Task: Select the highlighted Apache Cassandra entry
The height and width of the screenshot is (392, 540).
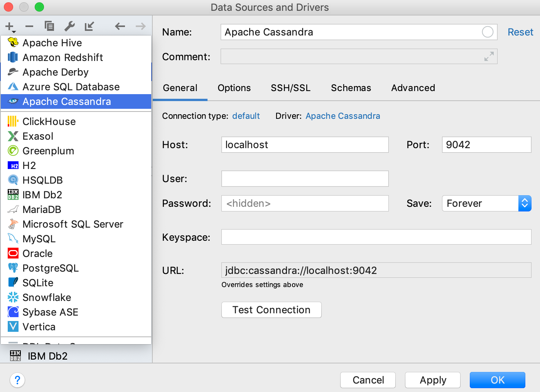Action: pos(76,101)
